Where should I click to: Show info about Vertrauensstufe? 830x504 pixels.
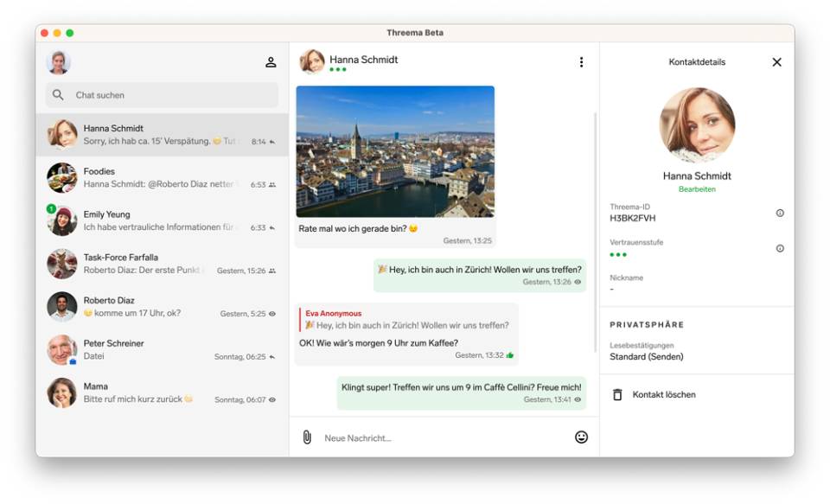pos(780,248)
